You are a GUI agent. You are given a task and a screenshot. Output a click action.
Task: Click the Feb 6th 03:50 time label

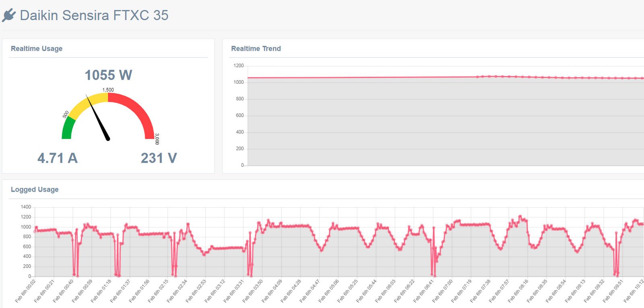tap(253, 291)
